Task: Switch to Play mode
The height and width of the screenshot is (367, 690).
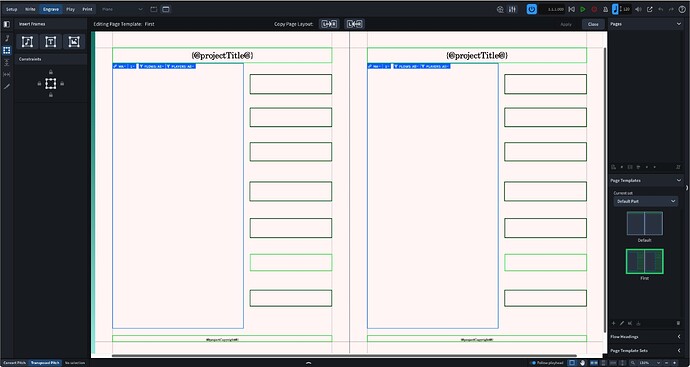Action: [x=70, y=9]
